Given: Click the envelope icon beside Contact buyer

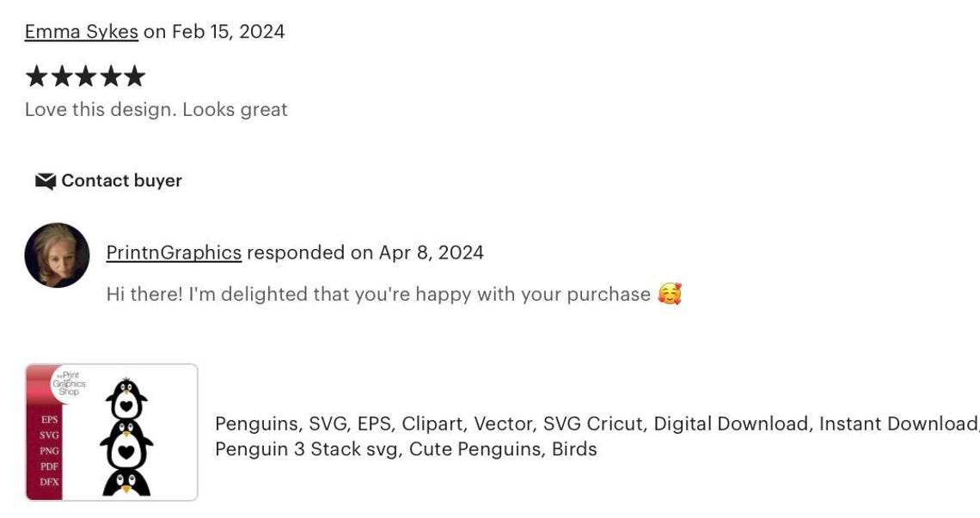Looking at the screenshot, I should click(46, 181).
